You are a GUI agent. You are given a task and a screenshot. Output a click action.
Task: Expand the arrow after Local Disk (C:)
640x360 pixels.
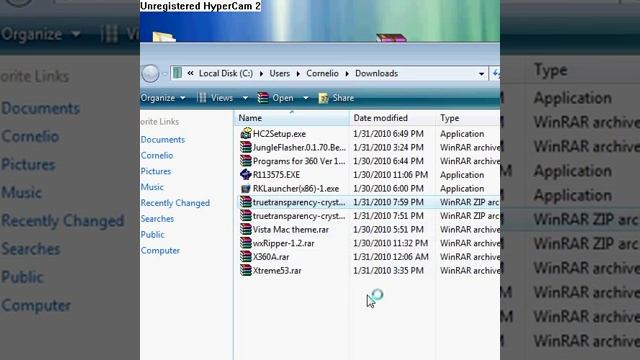pyautogui.click(x=261, y=74)
